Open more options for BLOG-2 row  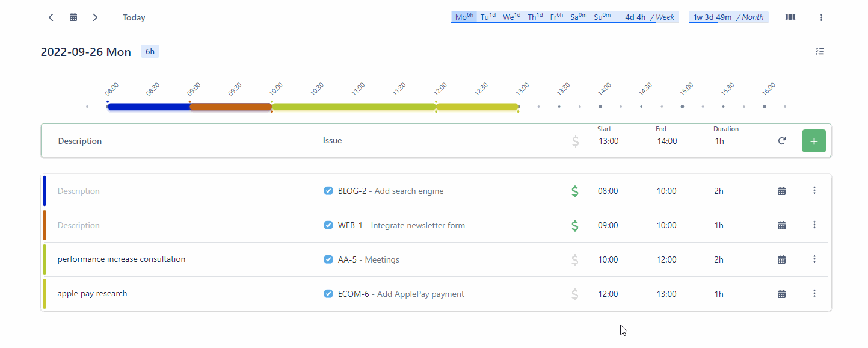[814, 191]
